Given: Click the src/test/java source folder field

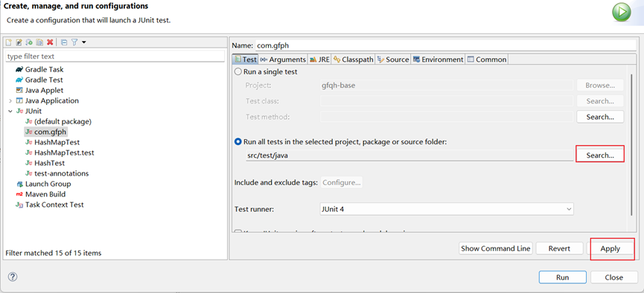Looking at the screenshot, I should click(x=409, y=155).
